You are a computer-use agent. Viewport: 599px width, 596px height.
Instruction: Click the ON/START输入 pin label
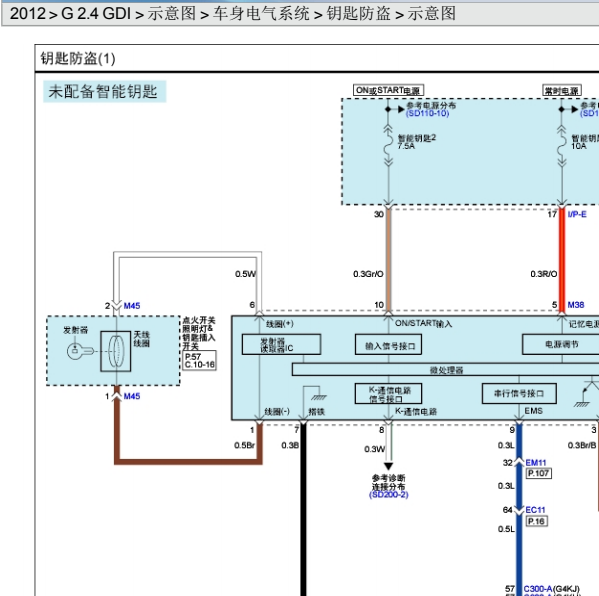pos(423,324)
